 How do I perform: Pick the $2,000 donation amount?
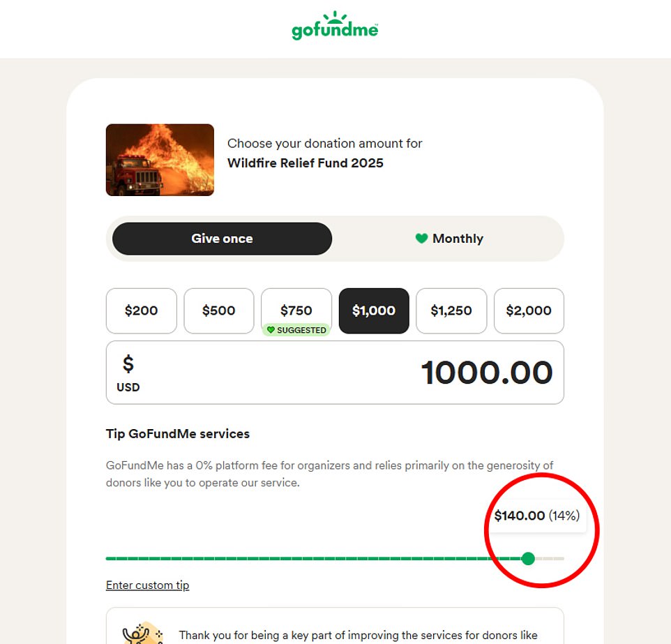click(529, 310)
